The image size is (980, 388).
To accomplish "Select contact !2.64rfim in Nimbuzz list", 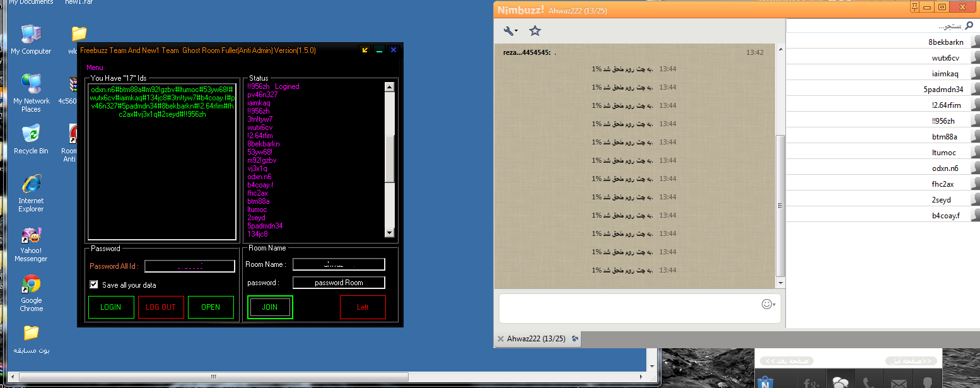I will point(883,105).
